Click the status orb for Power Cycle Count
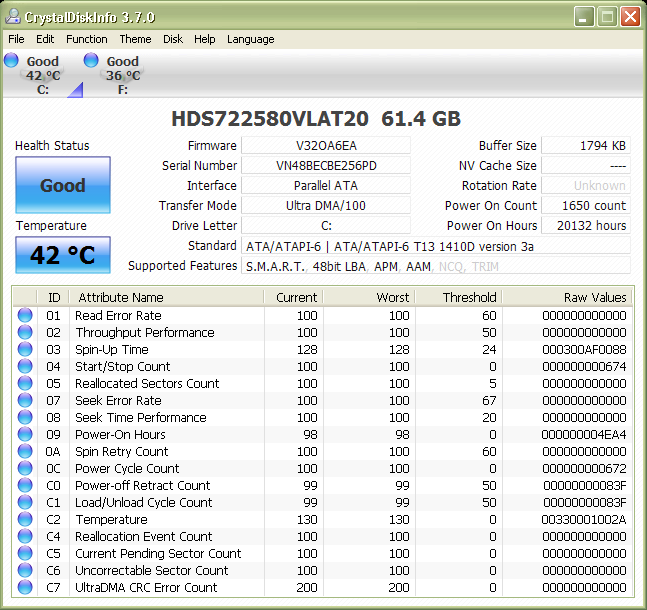 [25, 468]
